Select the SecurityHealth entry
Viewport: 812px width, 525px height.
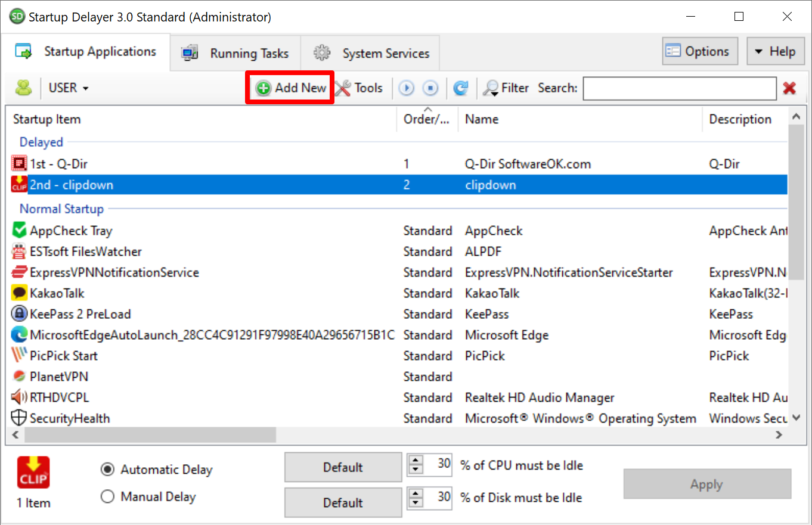click(x=70, y=418)
